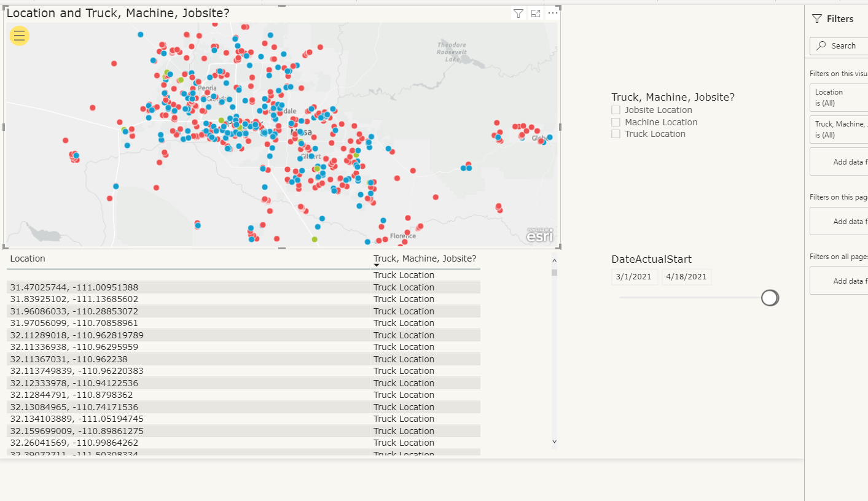The width and height of the screenshot is (868, 501).
Task: Expand the Truck, Machine filter card
Action: click(839, 129)
